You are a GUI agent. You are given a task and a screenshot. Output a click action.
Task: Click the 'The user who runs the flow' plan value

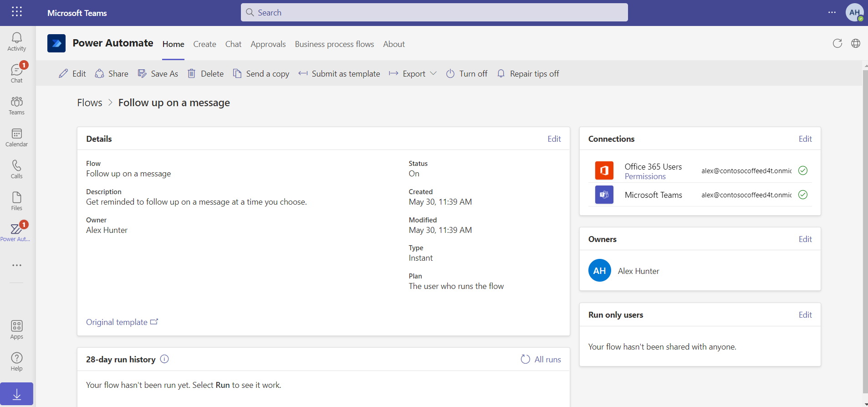(456, 286)
